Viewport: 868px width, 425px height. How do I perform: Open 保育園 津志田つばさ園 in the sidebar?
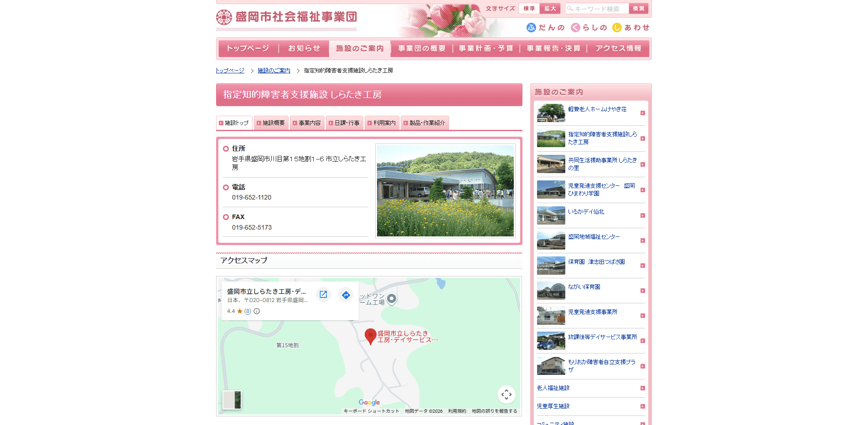(596, 262)
